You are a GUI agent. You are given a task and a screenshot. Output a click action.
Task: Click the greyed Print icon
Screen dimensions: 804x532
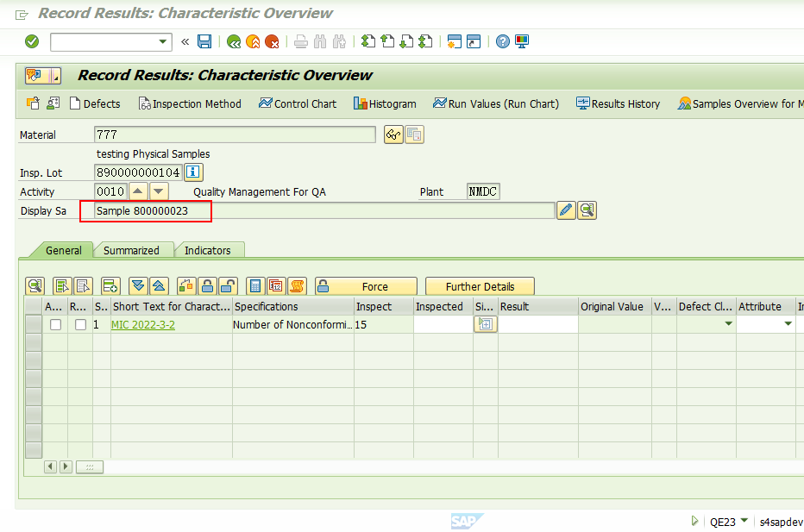click(x=301, y=41)
